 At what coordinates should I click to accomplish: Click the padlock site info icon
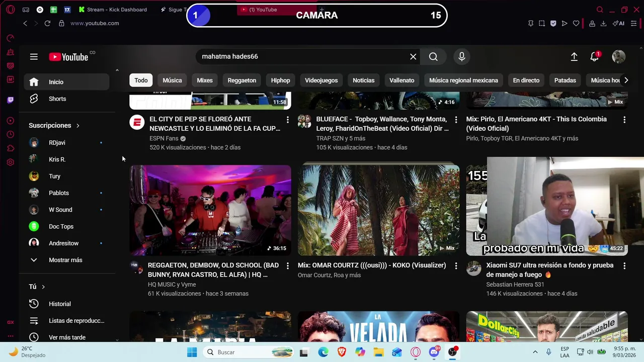(x=61, y=23)
